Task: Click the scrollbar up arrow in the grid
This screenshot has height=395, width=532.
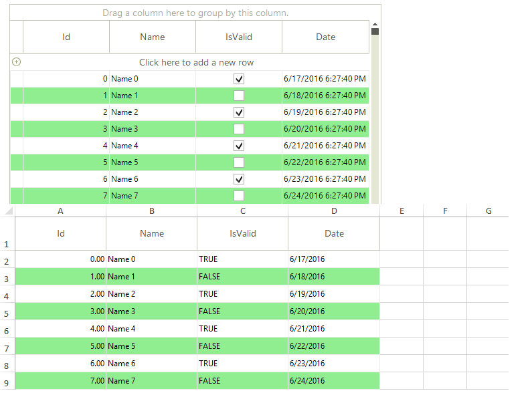Action: [x=375, y=24]
